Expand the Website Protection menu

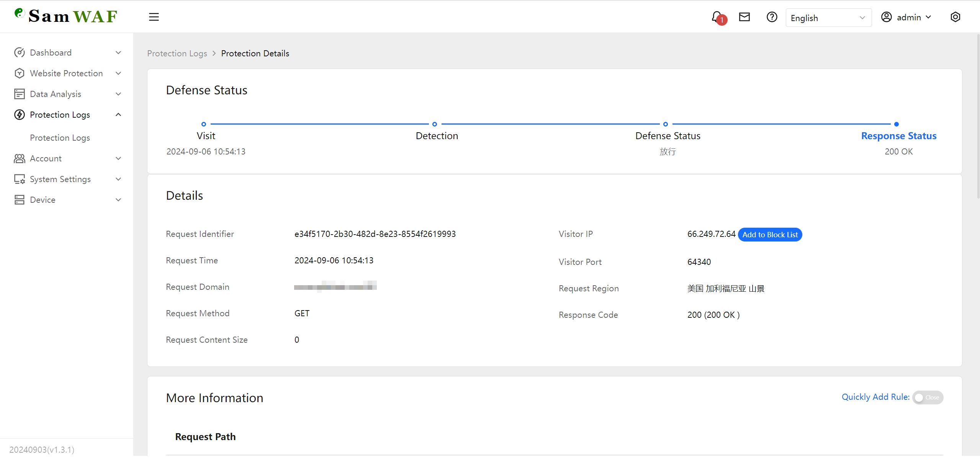66,73
